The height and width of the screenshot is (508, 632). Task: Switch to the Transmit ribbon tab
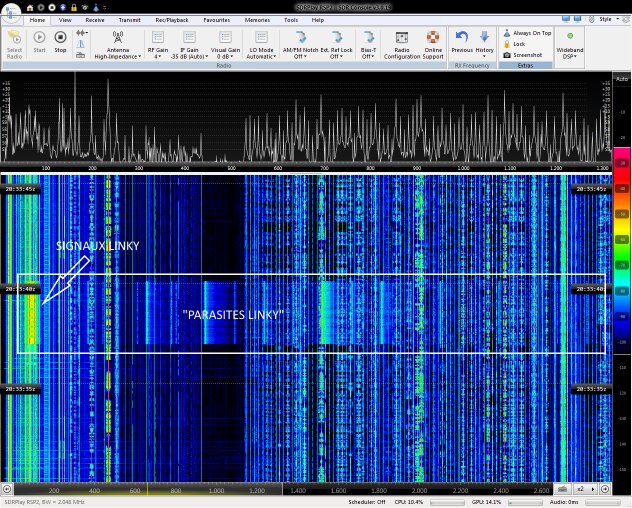[129, 20]
